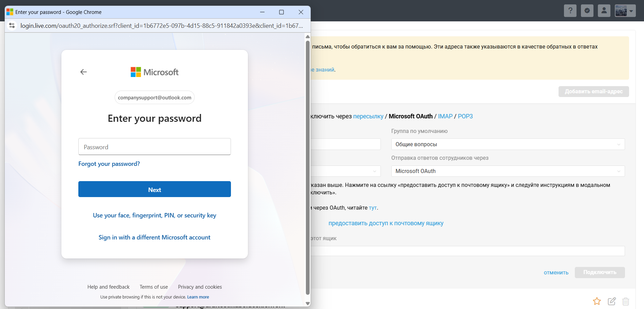This screenshot has height=309, width=644.
Task: Open the user profile icon in top bar
Action: [x=604, y=11]
